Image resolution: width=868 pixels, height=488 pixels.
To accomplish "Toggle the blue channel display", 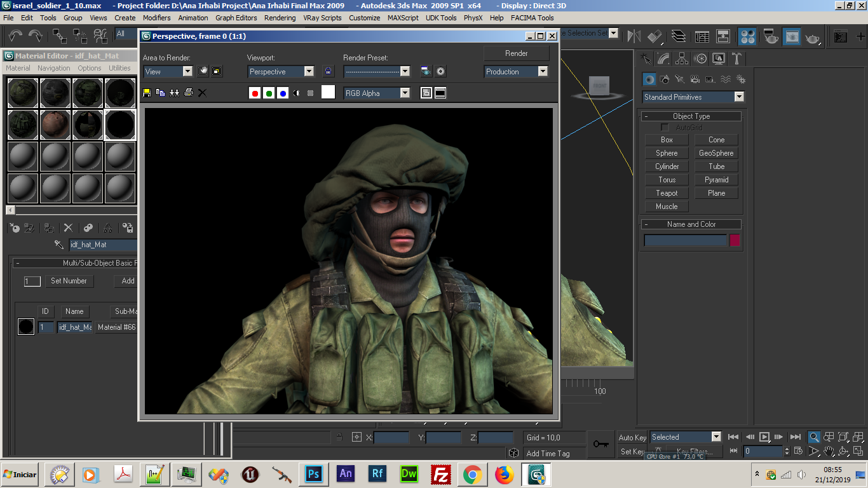I will click(x=282, y=93).
